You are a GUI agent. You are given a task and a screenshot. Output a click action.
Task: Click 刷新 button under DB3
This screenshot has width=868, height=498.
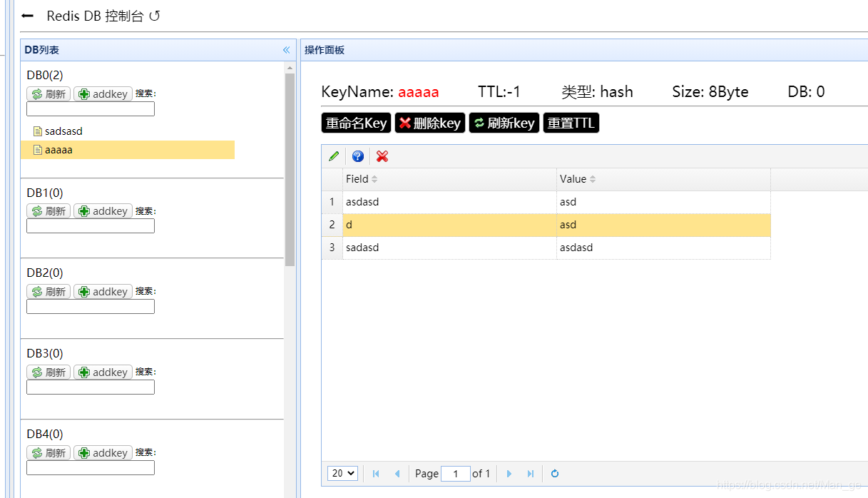click(48, 372)
